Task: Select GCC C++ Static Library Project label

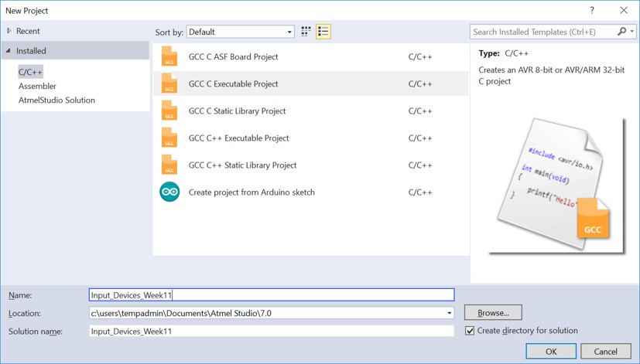Action: coord(242,165)
